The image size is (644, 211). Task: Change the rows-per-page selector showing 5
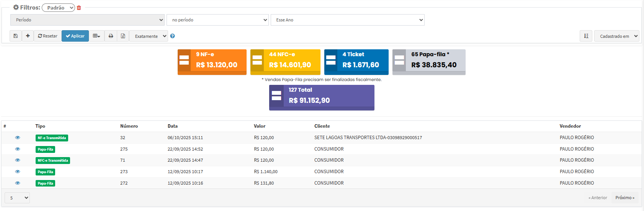click(17, 198)
